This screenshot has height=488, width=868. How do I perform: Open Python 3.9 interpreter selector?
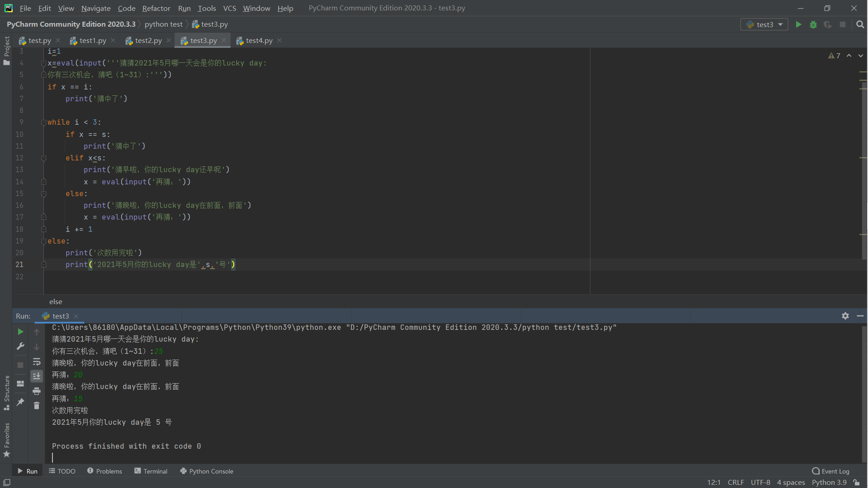(829, 483)
